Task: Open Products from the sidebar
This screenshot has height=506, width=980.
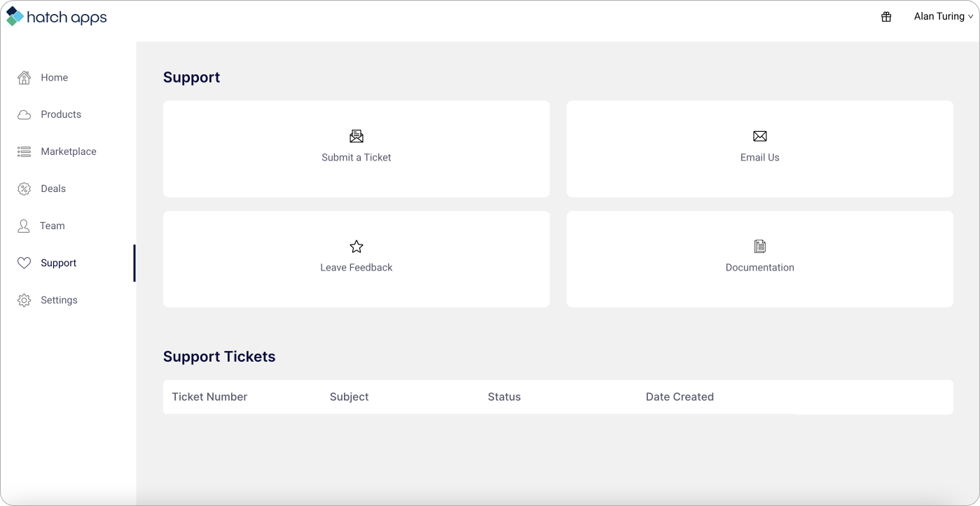Action: coord(61,115)
